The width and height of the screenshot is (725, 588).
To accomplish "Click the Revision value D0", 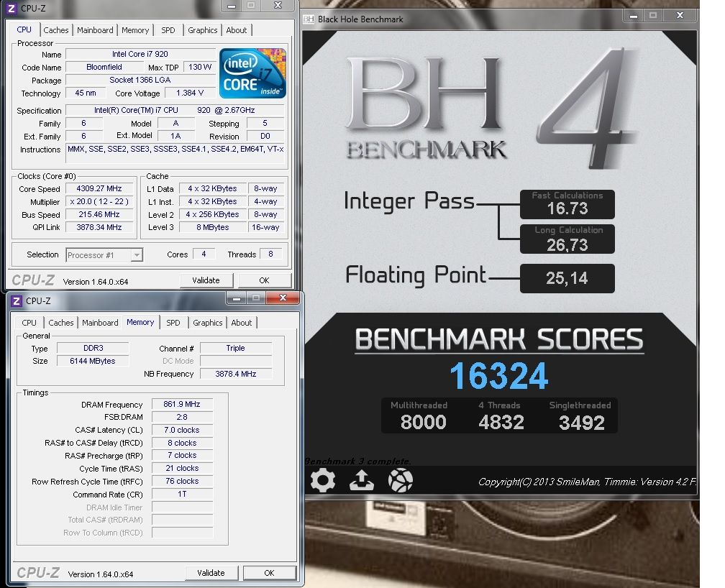I will click(265, 137).
